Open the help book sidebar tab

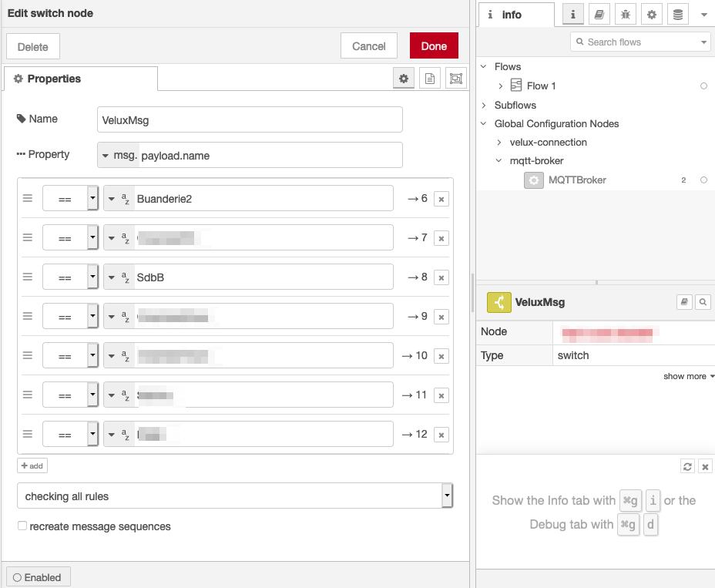click(x=598, y=14)
